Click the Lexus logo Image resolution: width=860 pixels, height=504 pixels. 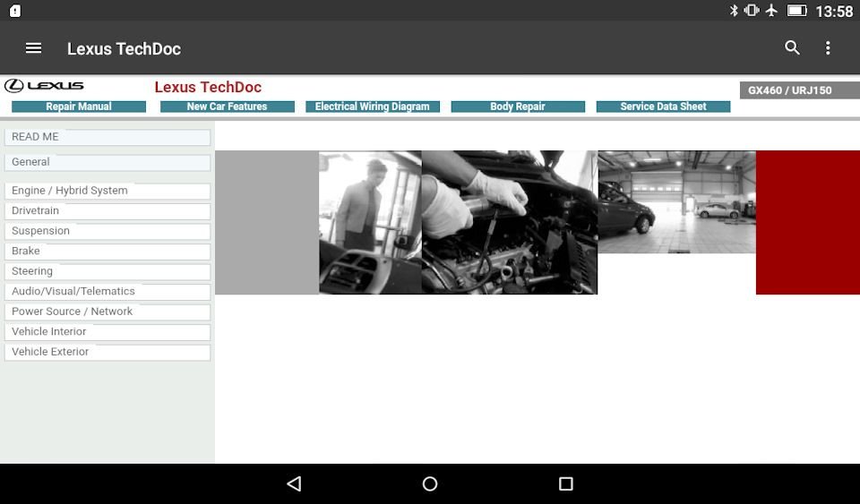point(44,85)
